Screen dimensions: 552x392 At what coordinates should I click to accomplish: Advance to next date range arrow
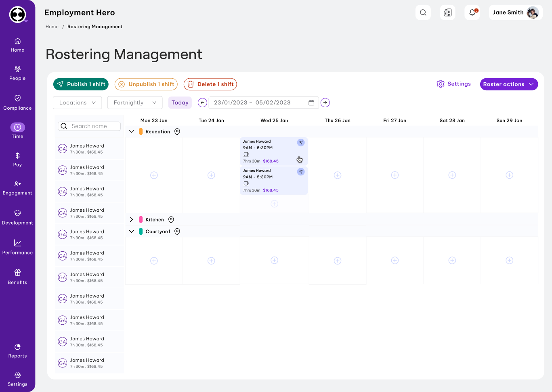point(325,103)
